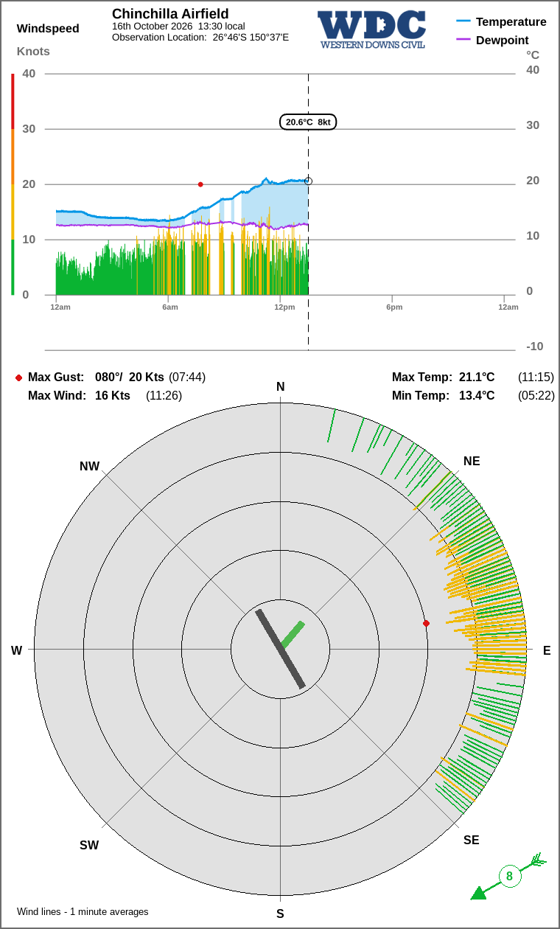The height and width of the screenshot is (929, 560).
Task: Click the purple Dewpoint legend line
Action: point(463,40)
